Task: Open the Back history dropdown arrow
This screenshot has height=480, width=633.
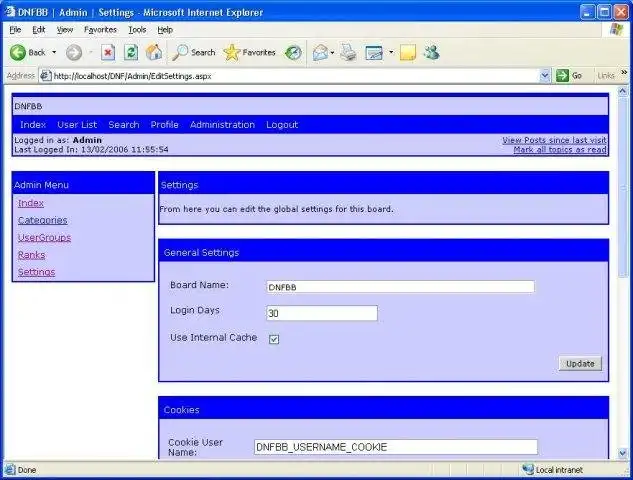Action: [54, 52]
